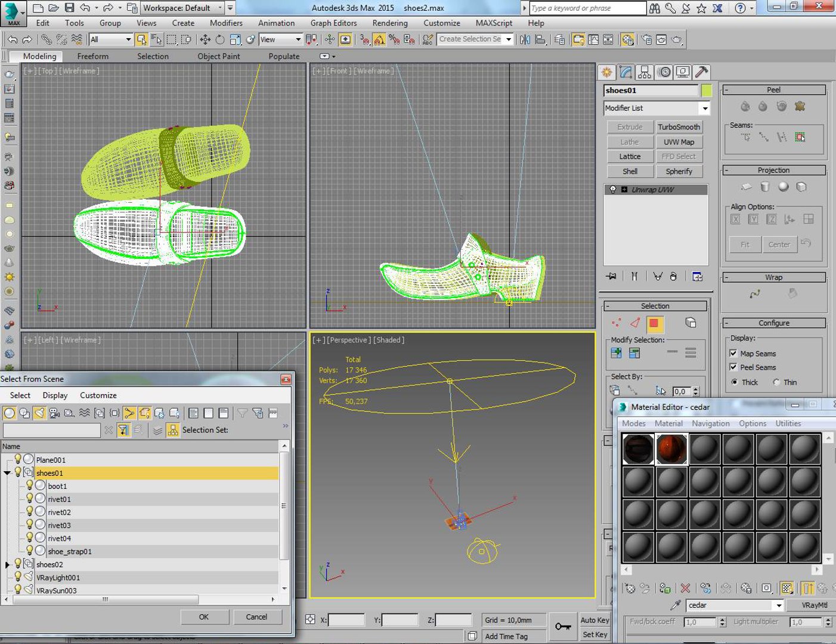Click the Point-to-Point Seams tool
Viewport: 836px width, 644px height.
coord(764,137)
